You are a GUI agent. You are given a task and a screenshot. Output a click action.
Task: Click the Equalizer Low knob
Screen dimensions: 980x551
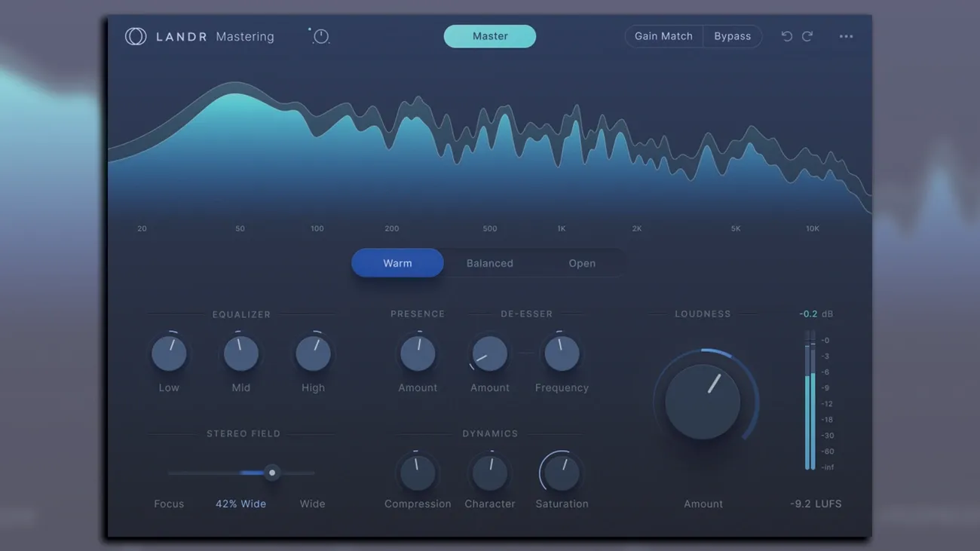169,353
